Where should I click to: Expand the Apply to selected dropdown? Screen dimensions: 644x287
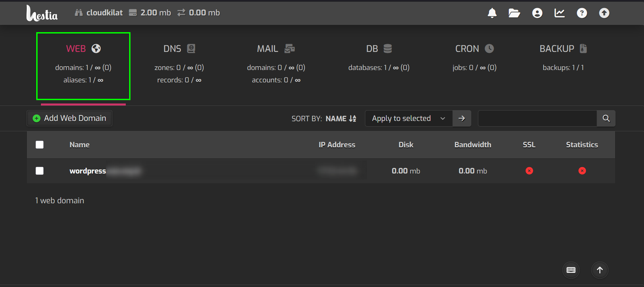[x=408, y=119]
